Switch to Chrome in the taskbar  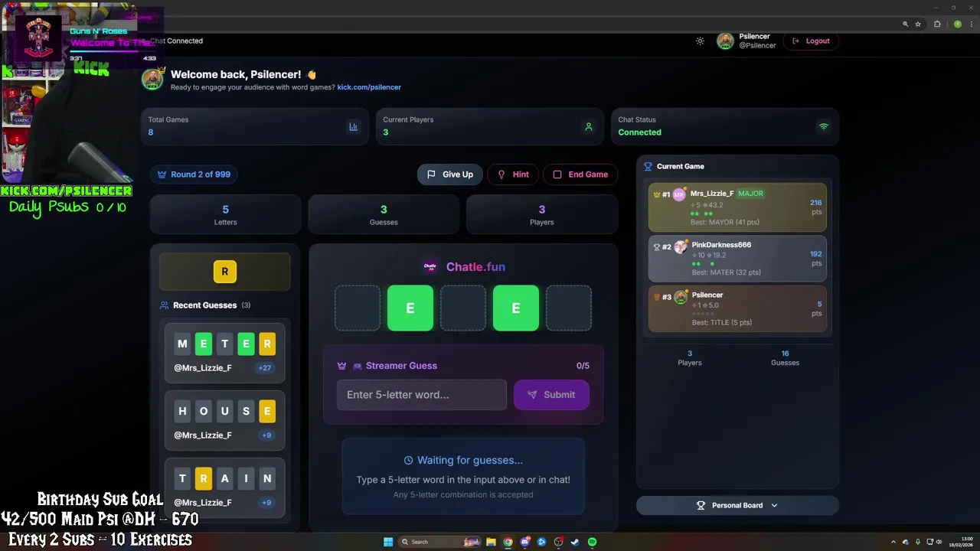(x=508, y=542)
